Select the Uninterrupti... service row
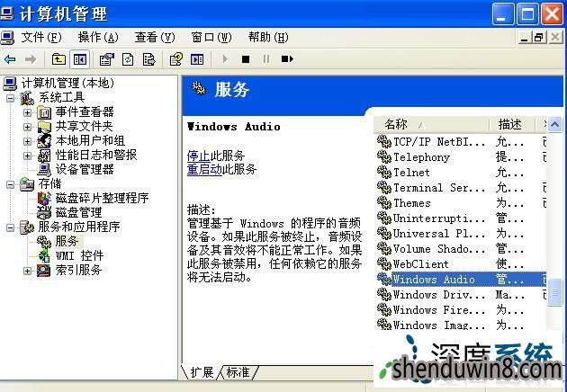Image resolution: width=567 pixels, height=392 pixels. (461, 218)
